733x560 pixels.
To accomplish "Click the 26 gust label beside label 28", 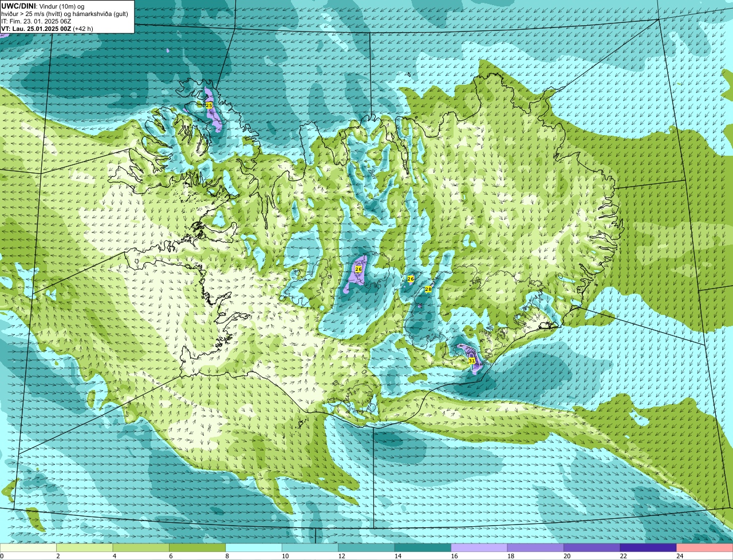I will (x=411, y=279).
